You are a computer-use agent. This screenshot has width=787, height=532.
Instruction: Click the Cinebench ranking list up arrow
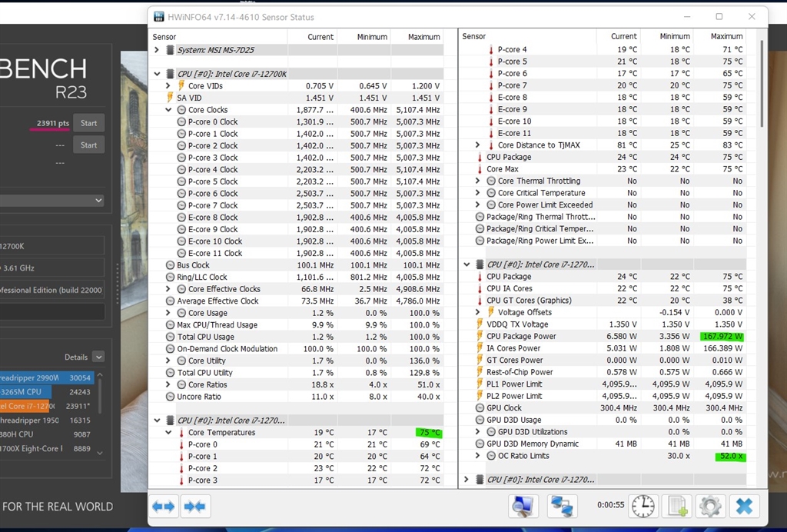(x=100, y=375)
